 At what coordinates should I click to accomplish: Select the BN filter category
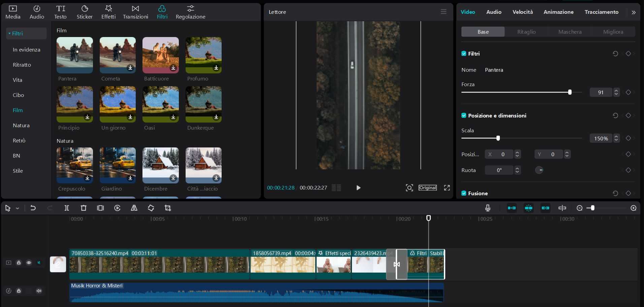pyautogui.click(x=17, y=156)
